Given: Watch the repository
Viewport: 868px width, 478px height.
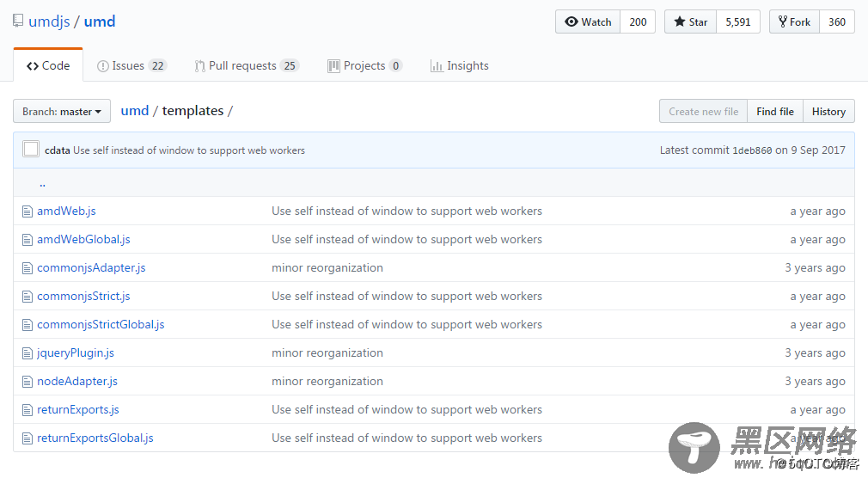Looking at the screenshot, I should click(588, 21).
